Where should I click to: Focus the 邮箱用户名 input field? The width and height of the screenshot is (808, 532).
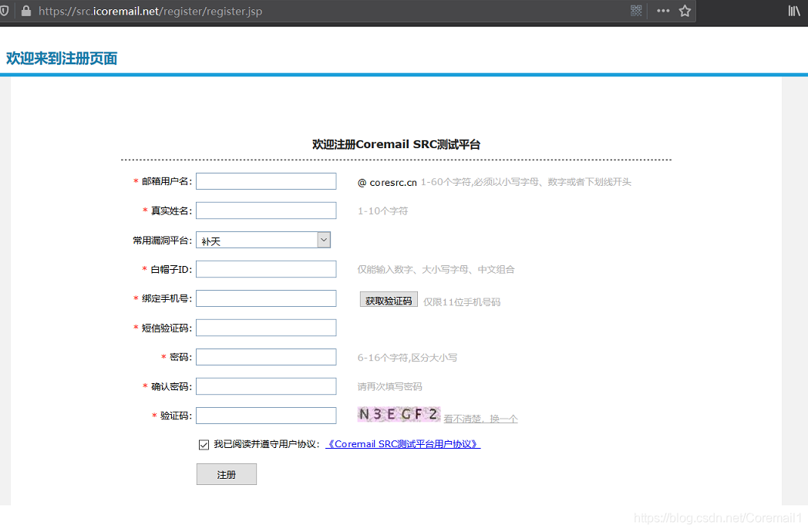[266, 181]
